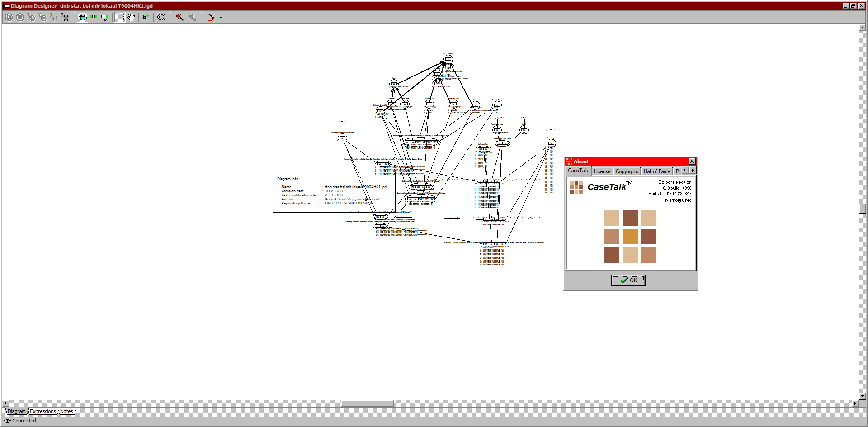Viewport: 868px width, 427px height.
Task: Click the zoom in magnifier icon
Action: [179, 17]
